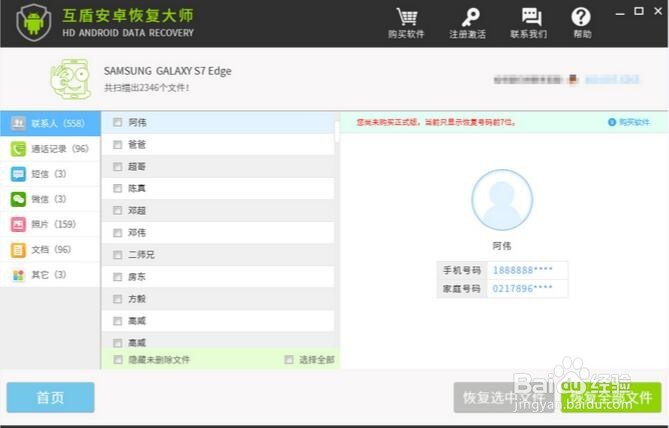The width and height of the screenshot is (669, 428).
Task: Open the 联系我们 chat icon
Action: pyautogui.click(x=531, y=17)
